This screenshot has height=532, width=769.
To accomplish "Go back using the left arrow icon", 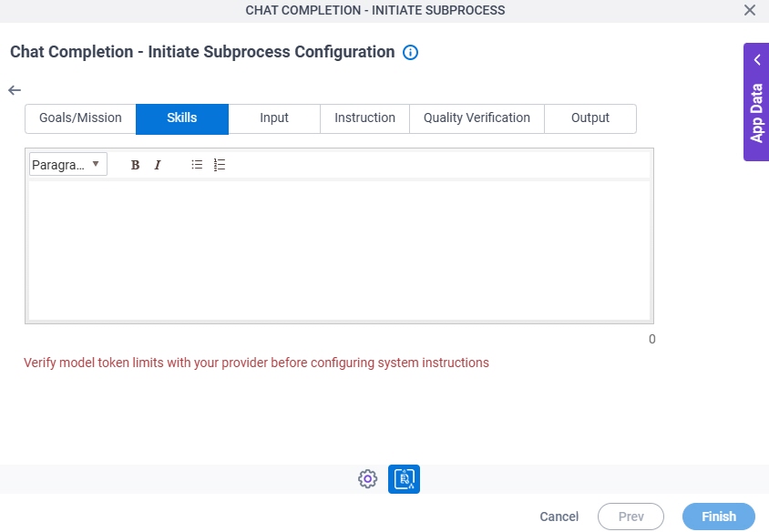I will (x=15, y=90).
